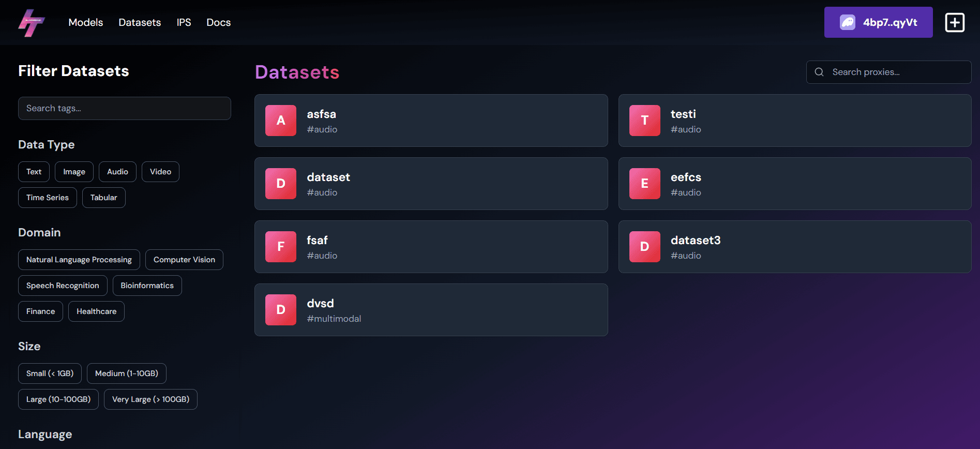Filter by Computer Vision domain
The height and width of the screenshot is (449, 980).
184,260
